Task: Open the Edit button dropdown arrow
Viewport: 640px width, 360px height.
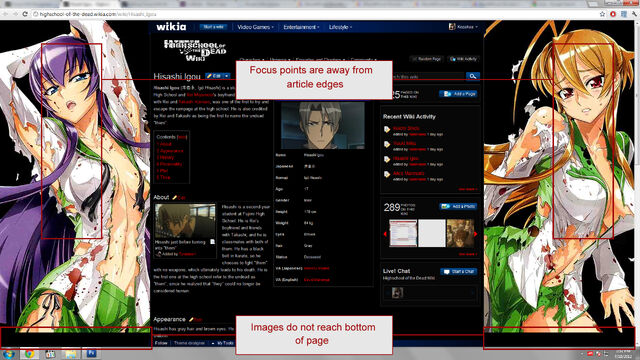Action: [x=227, y=76]
